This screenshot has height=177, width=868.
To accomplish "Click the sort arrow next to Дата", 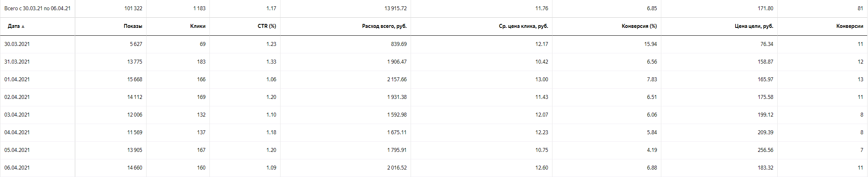I will coord(23,26).
